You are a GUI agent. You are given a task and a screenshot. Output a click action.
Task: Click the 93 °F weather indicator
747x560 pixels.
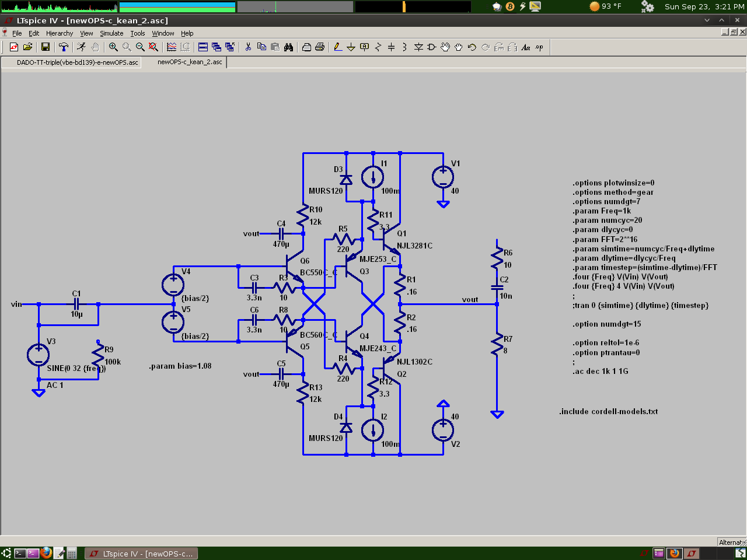[606, 6]
